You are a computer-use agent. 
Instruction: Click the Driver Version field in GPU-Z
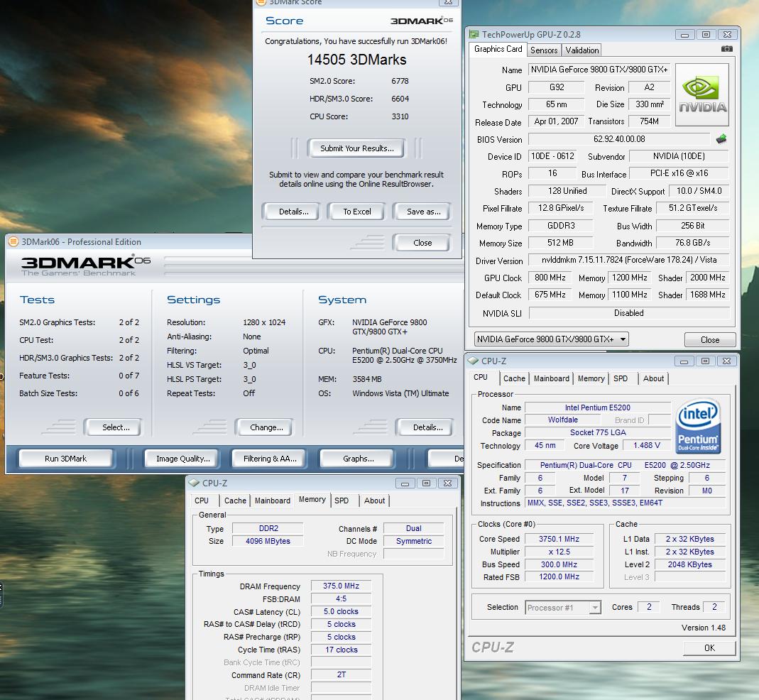click(x=629, y=260)
